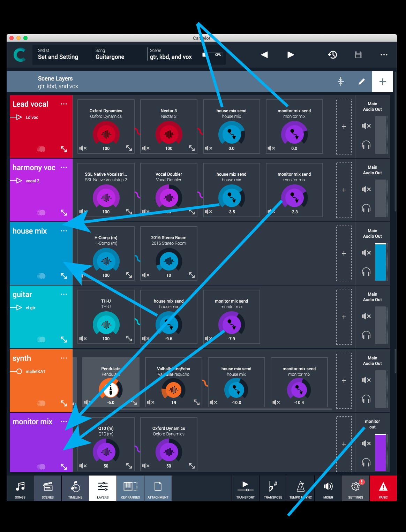Open Tempo & Sync settings
This screenshot has width=406, height=532.
300,488
